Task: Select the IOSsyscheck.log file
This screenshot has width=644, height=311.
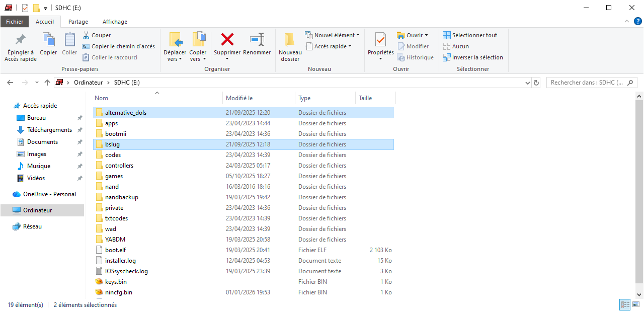Action: (x=244, y=271)
